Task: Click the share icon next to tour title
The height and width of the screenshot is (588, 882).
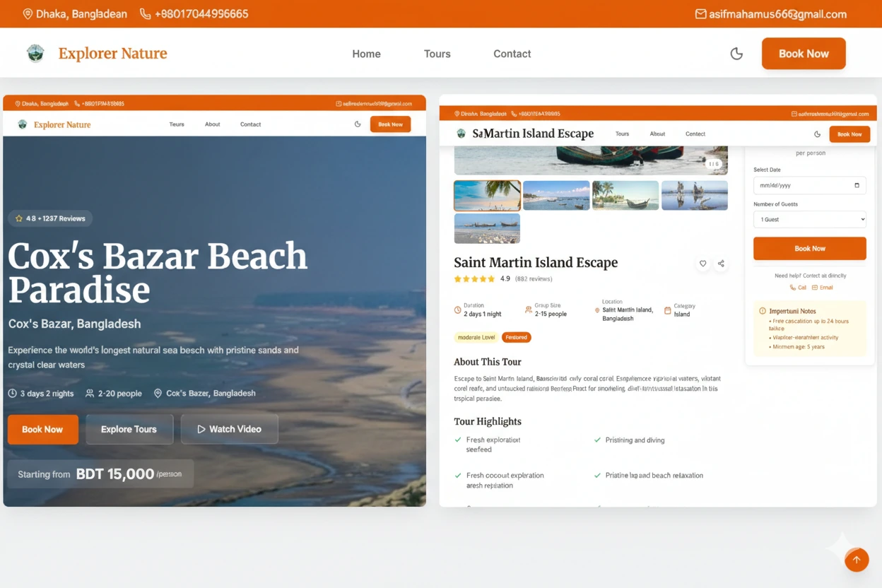Action: (x=721, y=264)
